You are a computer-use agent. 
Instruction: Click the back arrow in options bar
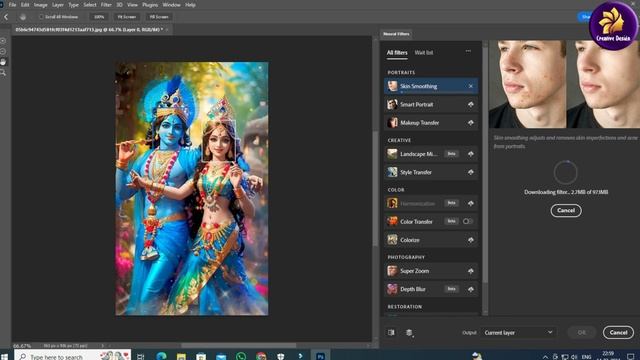pyautogui.click(x=6, y=17)
